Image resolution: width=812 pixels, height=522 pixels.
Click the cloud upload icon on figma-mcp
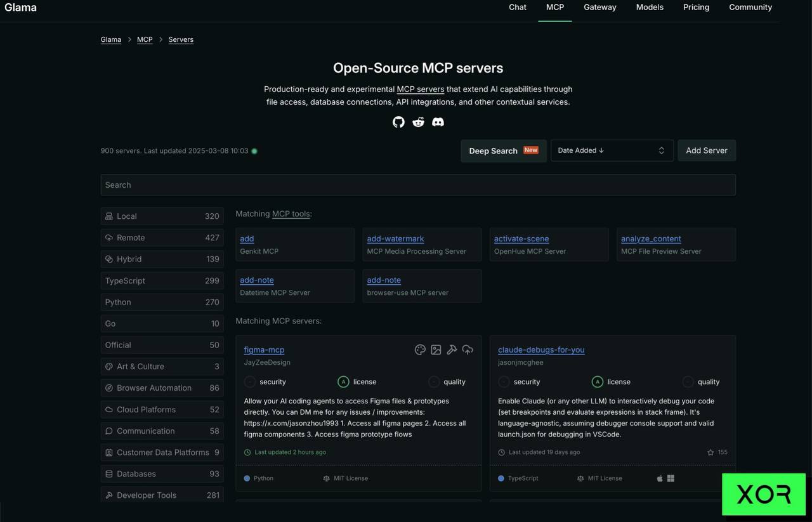click(x=468, y=350)
